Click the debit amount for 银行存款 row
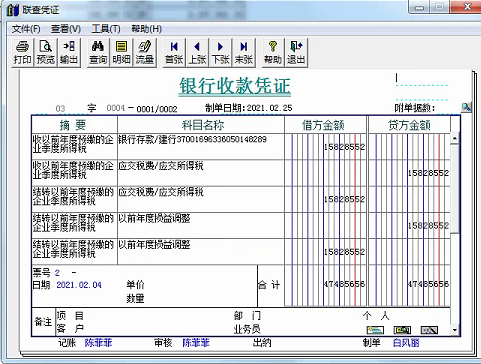This screenshot has height=364, width=481. click(344, 147)
